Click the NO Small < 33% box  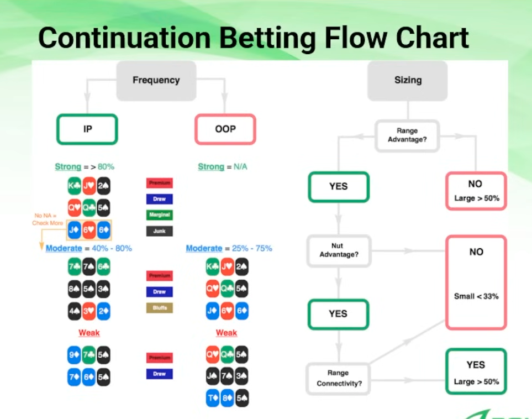[476, 282]
